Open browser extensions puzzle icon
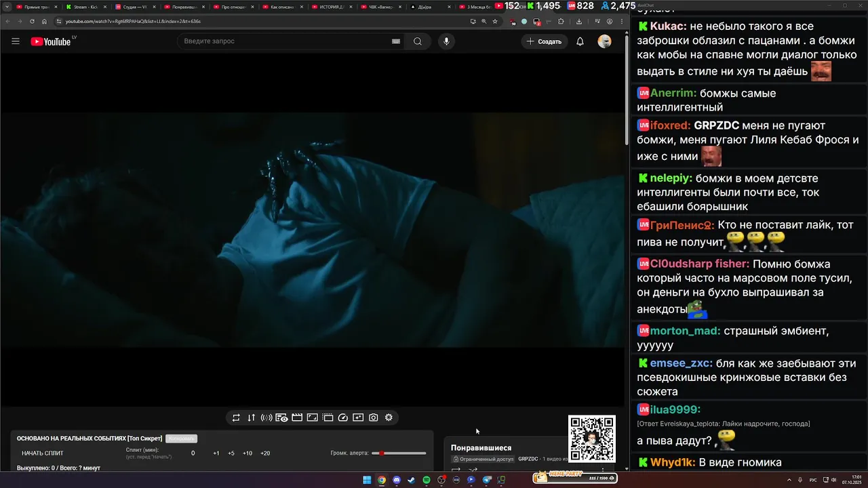Screen dimensions: 868x488 click(x=561, y=21)
